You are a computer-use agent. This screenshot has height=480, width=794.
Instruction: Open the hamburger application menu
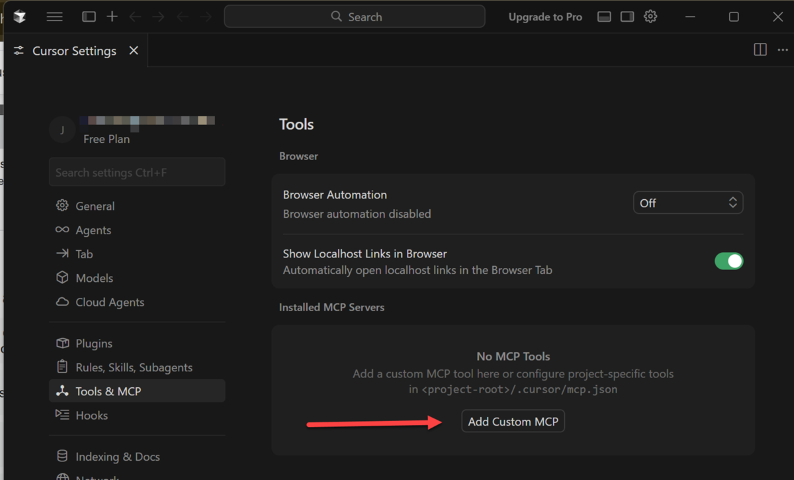click(54, 17)
